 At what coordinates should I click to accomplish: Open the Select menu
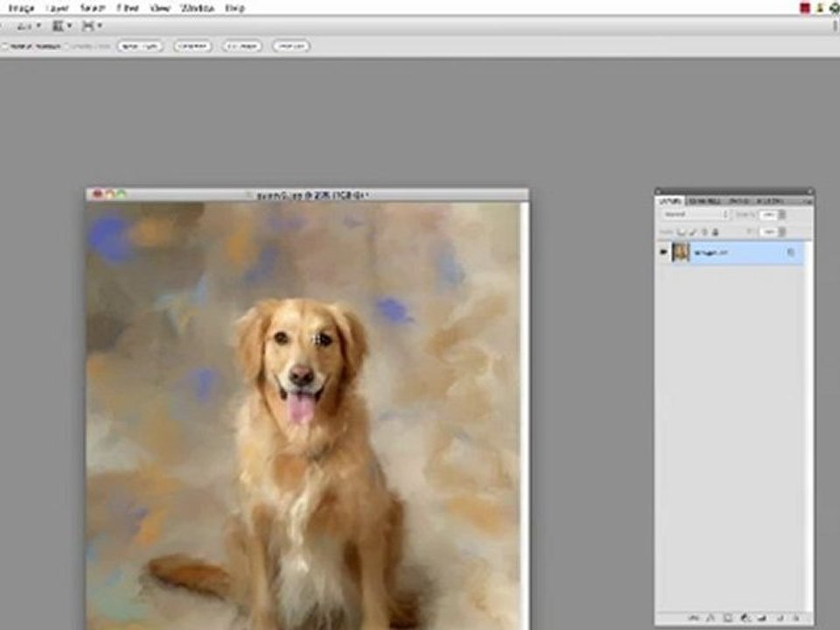coord(92,8)
